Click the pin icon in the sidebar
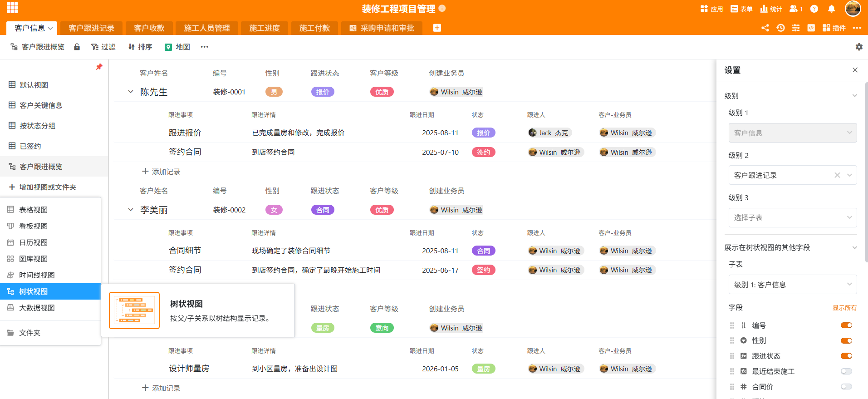This screenshot has height=399, width=868. pyautogui.click(x=99, y=67)
